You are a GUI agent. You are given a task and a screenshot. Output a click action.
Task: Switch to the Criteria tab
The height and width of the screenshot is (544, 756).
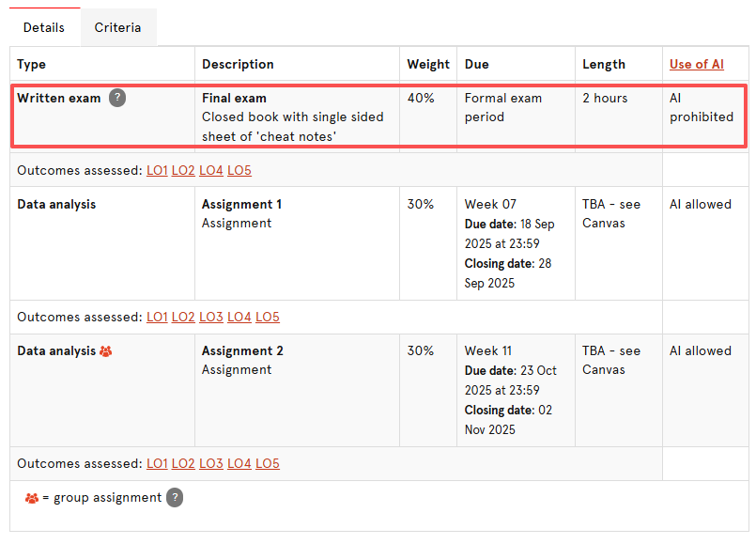117,27
